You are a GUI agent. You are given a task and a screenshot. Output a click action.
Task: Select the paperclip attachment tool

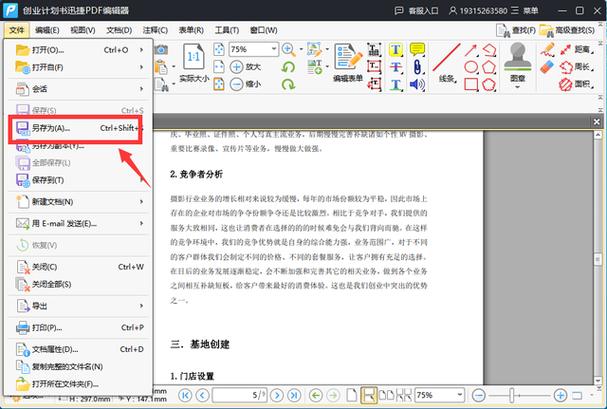pos(417,67)
